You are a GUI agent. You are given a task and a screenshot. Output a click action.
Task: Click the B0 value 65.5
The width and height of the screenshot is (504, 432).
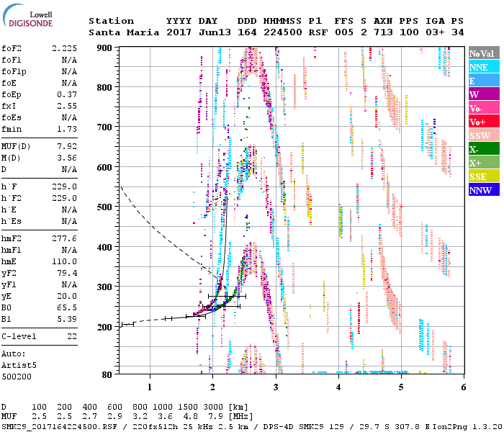pyautogui.click(x=67, y=308)
